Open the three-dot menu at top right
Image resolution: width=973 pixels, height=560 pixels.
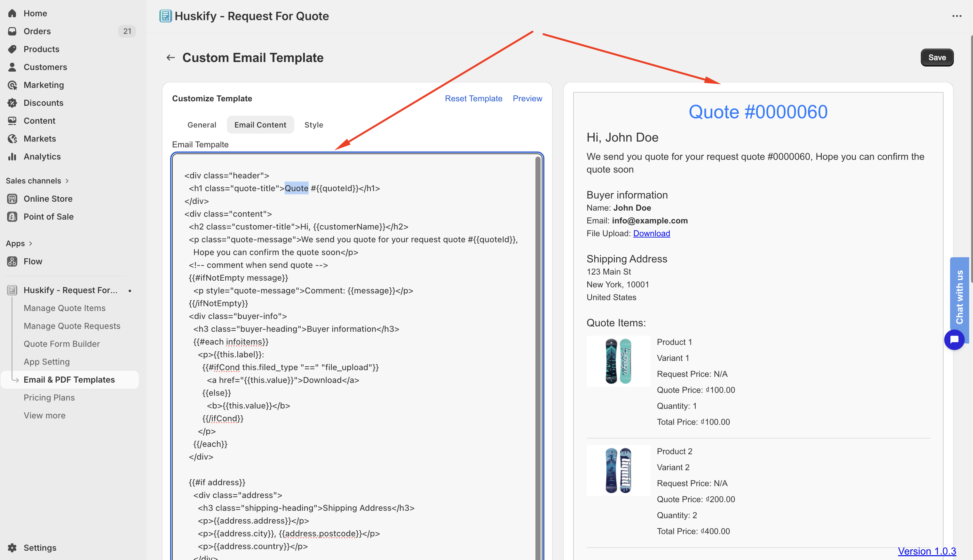pos(957,16)
